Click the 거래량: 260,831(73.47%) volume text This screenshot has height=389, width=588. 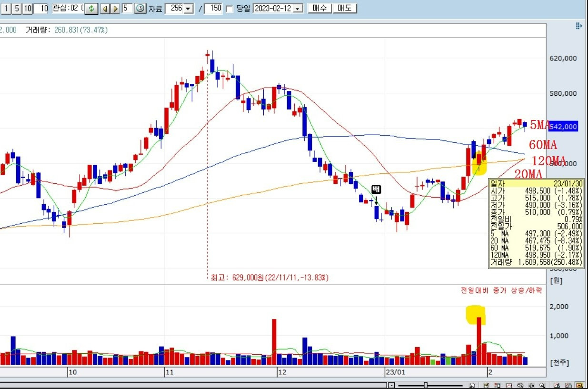67,30
